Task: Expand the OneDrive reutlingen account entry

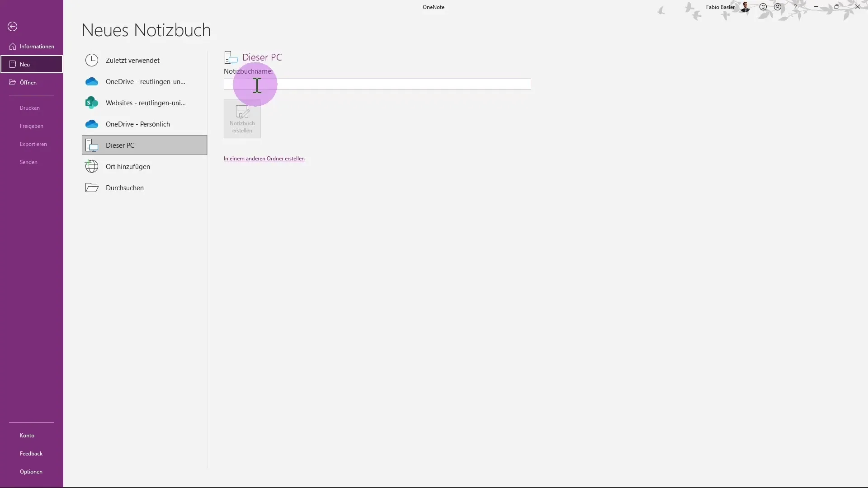Action: [x=145, y=81]
